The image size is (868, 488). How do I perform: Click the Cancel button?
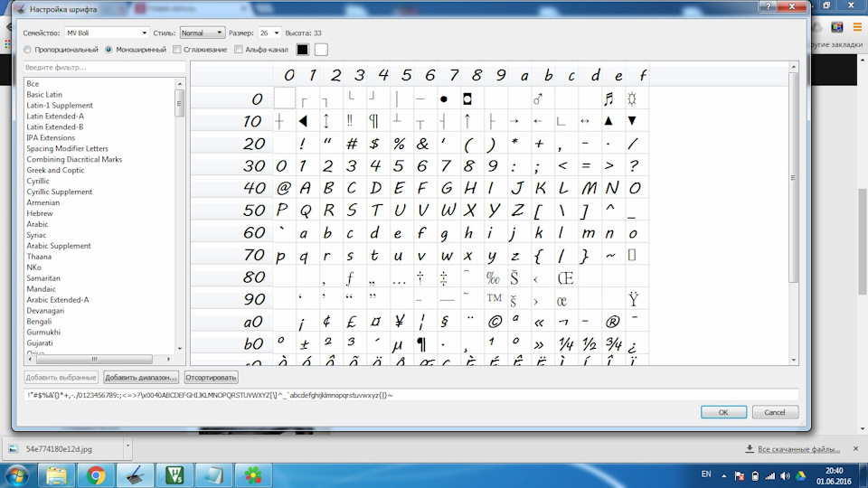point(775,412)
